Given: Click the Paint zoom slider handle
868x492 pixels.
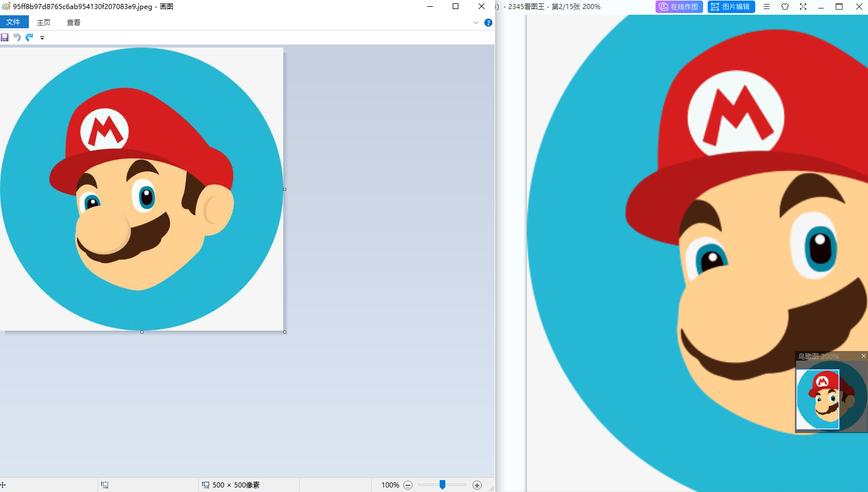Looking at the screenshot, I should 442,485.
